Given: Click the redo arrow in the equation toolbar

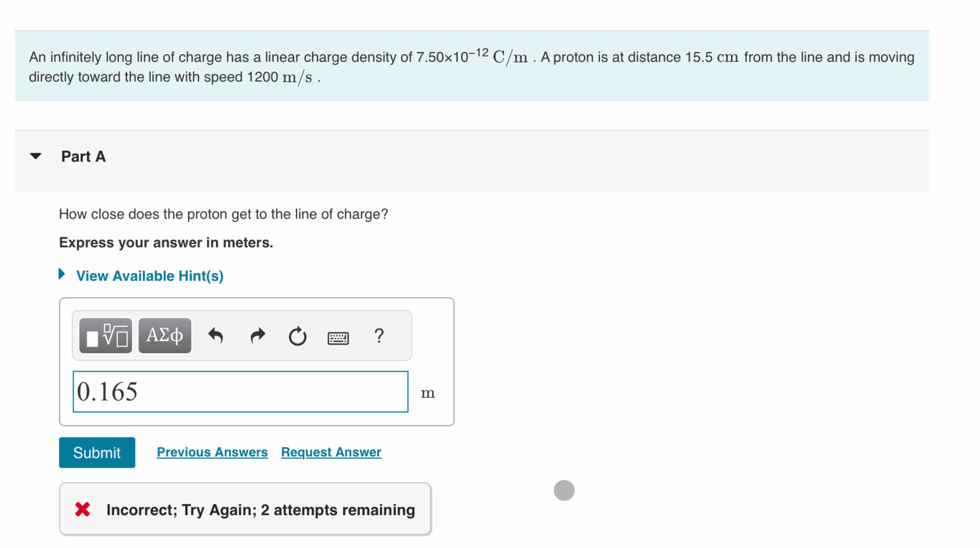Looking at the screenshot, I should [x=258, y=335].
